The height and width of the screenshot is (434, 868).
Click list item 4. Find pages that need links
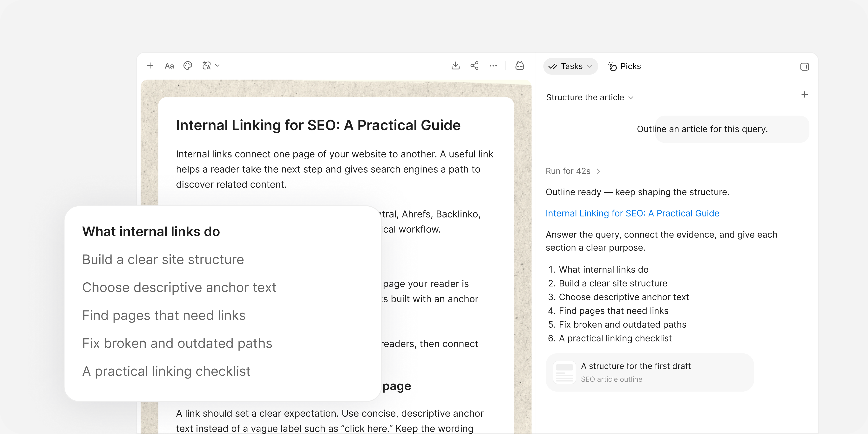(608, 311)
